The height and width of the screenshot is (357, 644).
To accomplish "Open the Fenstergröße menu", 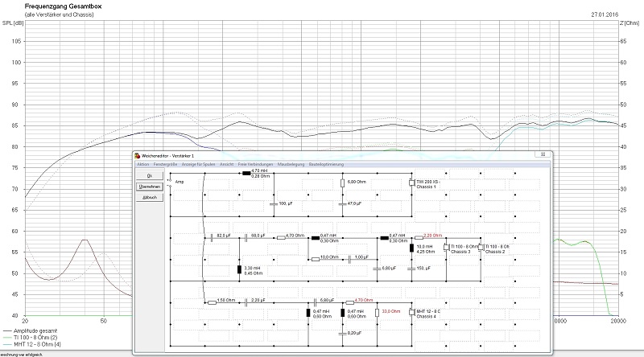I will 164,163.
